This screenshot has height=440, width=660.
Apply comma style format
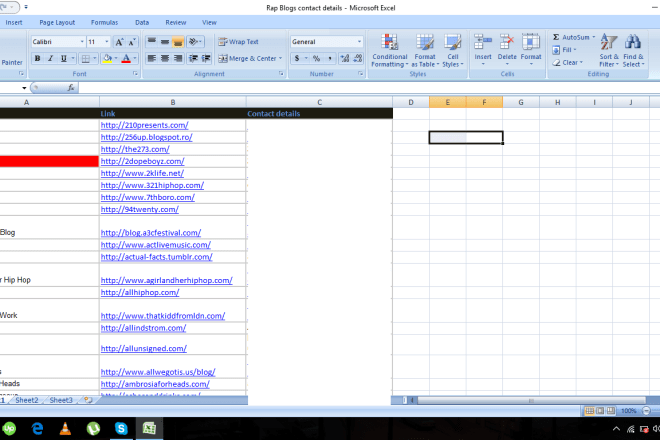point(330,59)
